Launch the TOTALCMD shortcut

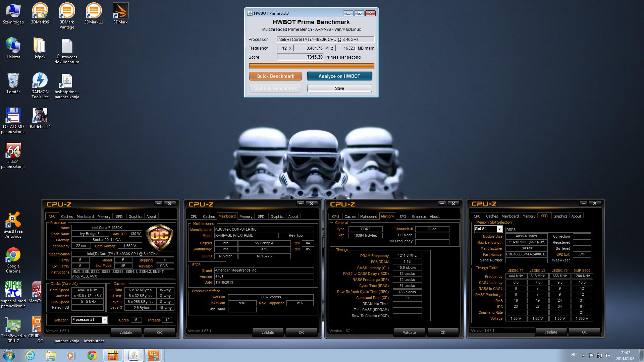[x=13, y=120]
